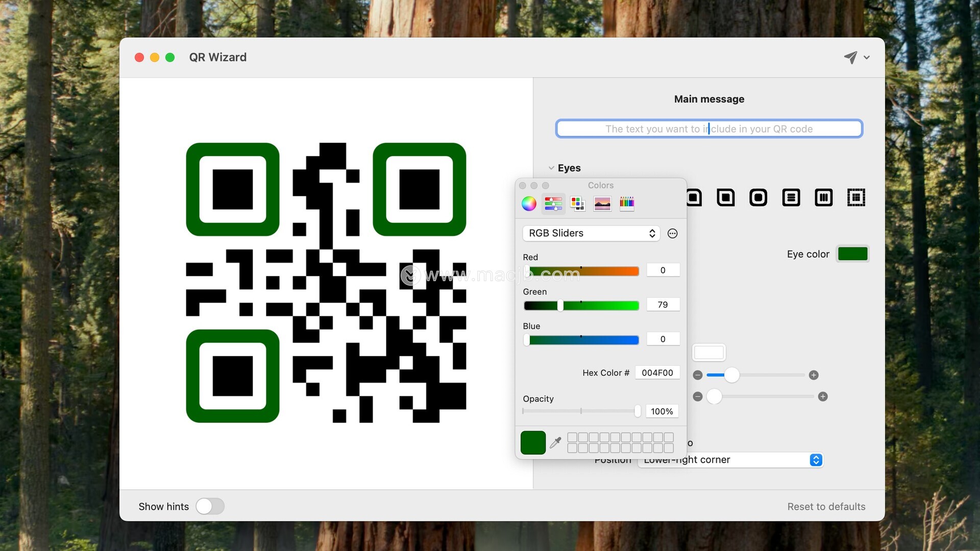The width and height of the screenshot is (980, 551).
Task: Open the color panel more-options ellipsis menu
Action: point(673,233)
